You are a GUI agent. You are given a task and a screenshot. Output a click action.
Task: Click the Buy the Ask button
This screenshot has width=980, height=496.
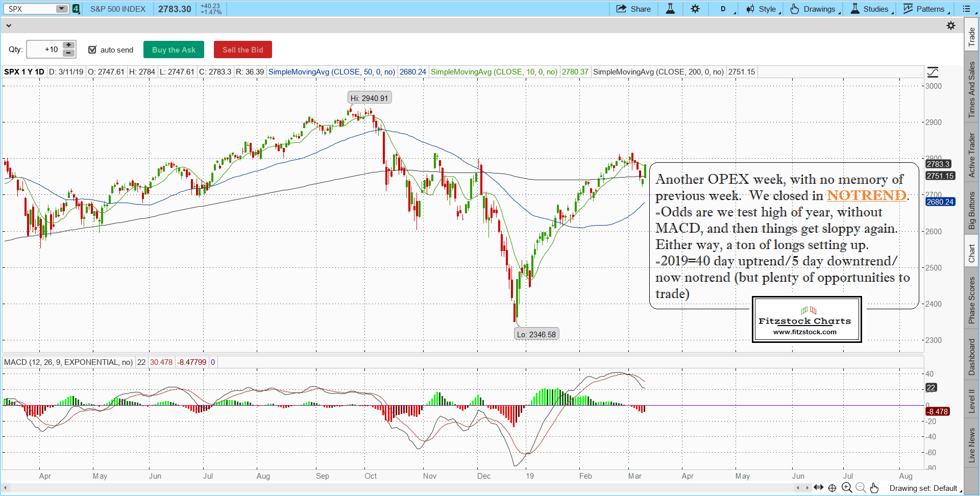pyautogui.click(x=174, y=49)
